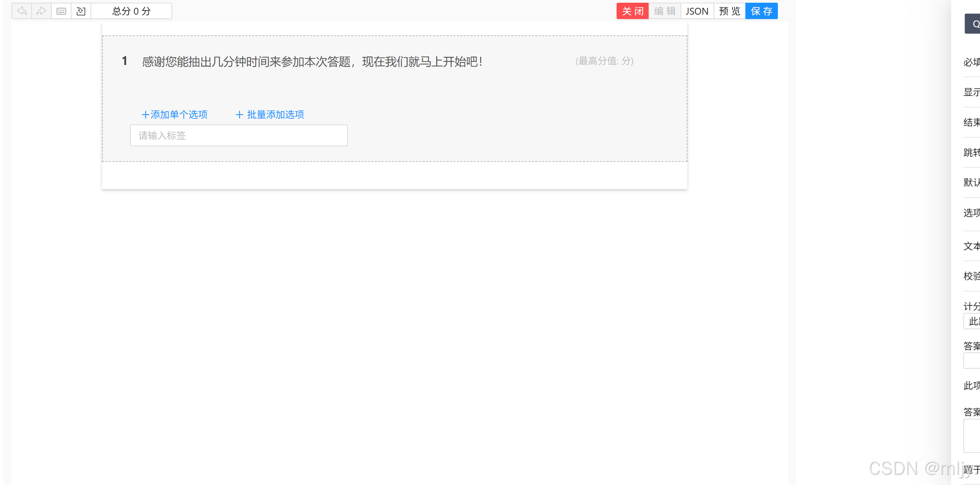Image resolution: width=980 pixels, height=485 pixels.
Task: Focus the 请输入标签 input field
Action: click(239, 135)
